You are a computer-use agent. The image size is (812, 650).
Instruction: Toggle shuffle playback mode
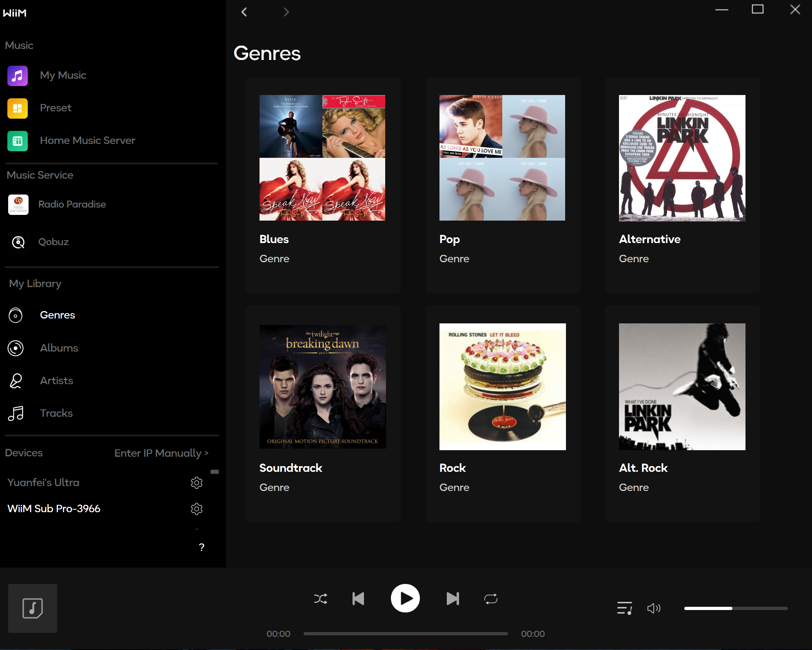[321, 599]
